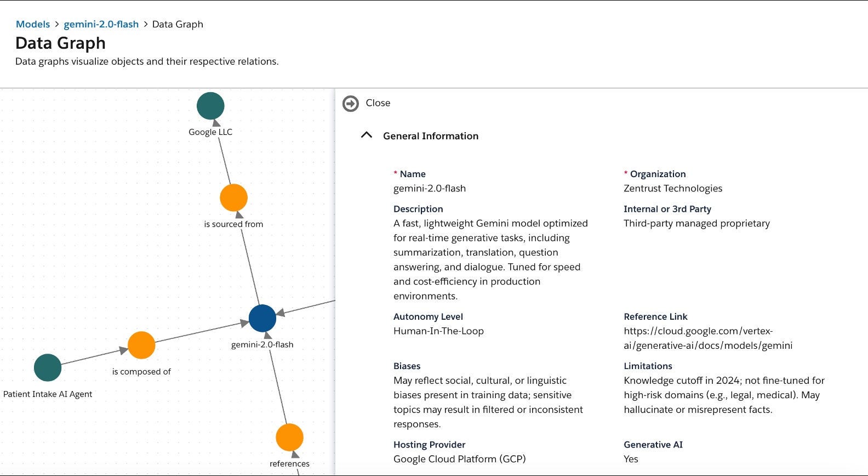Click the edge arrow pointing into gemini-2.0-flash
Viewport: 868px width, 476px height.
[281, 313]
